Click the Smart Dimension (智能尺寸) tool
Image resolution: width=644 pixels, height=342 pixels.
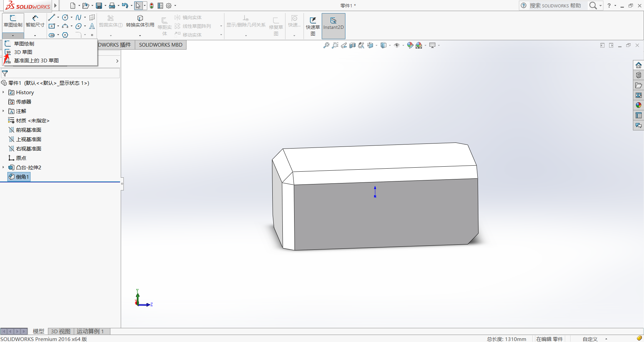[x=35, y=21]
